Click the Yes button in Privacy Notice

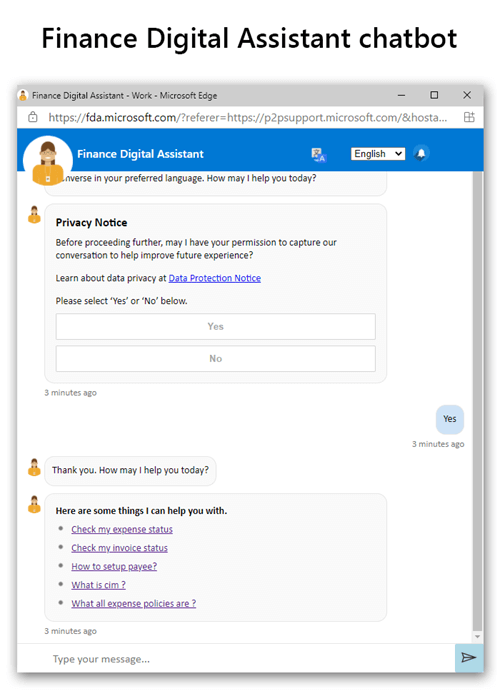pyautogui.click(x=215, y=327)
